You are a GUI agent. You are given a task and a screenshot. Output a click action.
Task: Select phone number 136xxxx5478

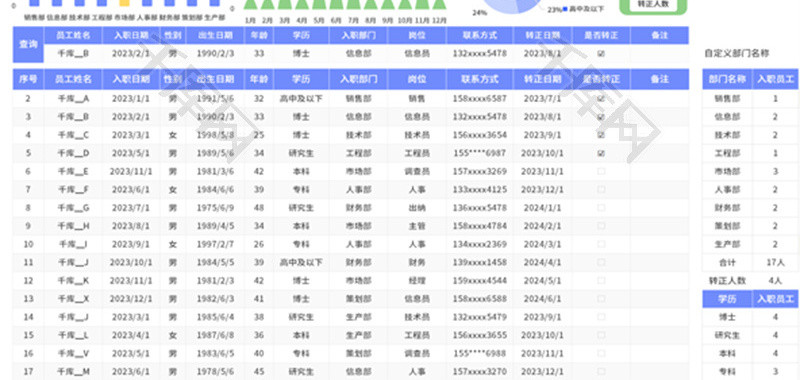coord(480,208)
